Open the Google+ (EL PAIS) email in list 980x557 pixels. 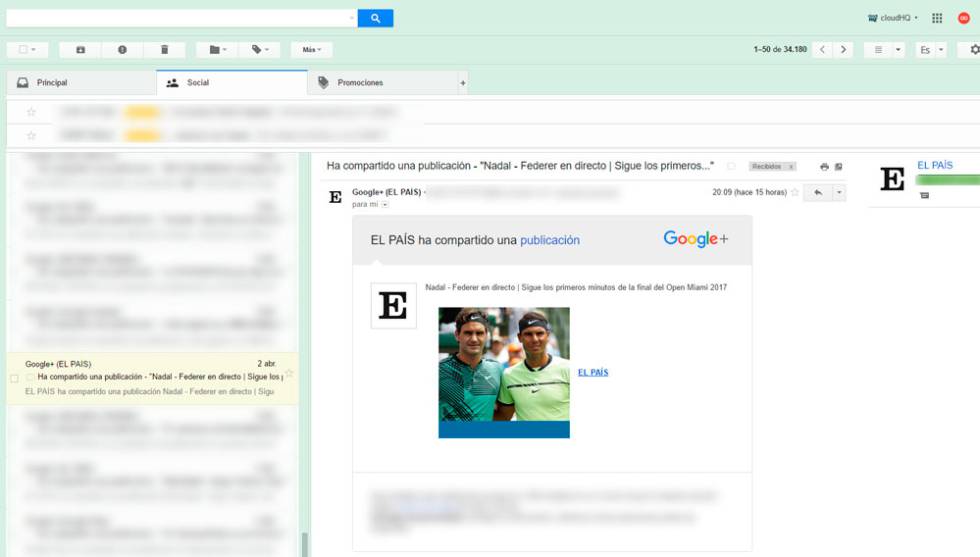pyautogui.click(x=152, y=378)
